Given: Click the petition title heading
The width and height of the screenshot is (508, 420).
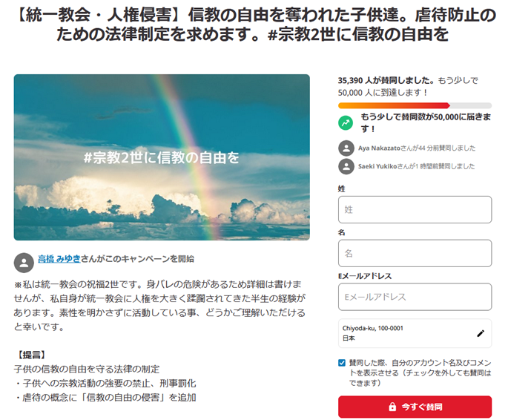Looking at the screenshot, I should coord(254,24).
